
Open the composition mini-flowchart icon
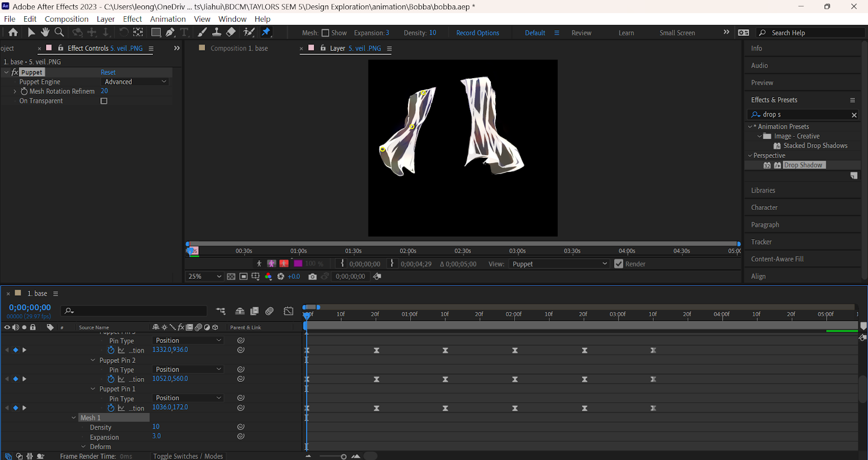click(x=221, y=311)
